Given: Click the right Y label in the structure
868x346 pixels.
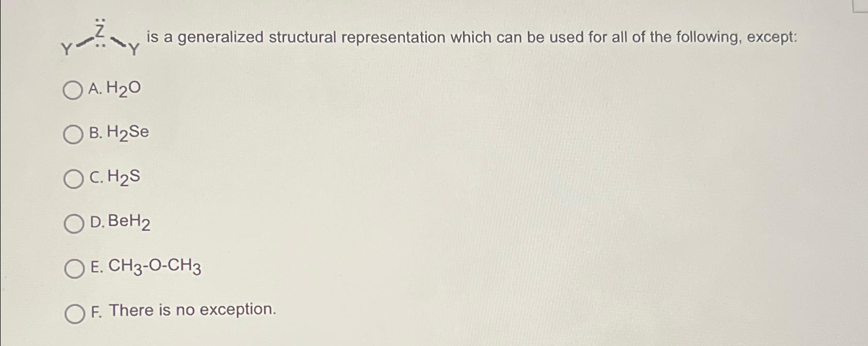Looking at the screenshot, I should pos(134,50).
